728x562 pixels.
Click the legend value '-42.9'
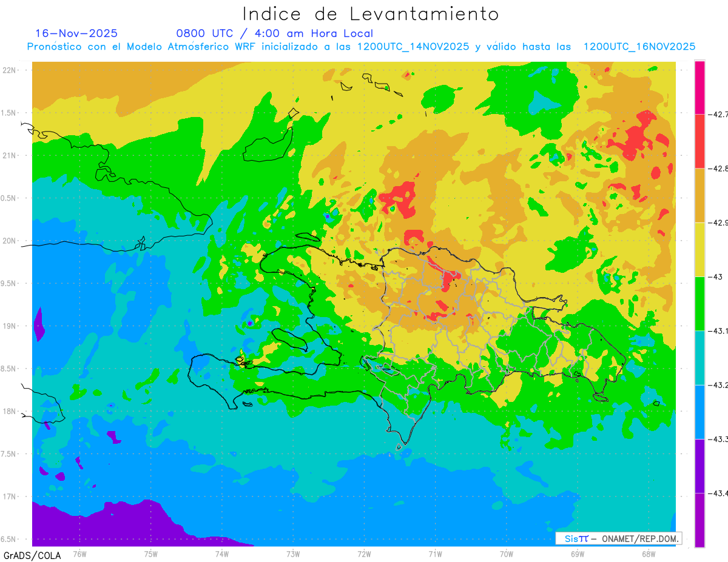point(718,222)
